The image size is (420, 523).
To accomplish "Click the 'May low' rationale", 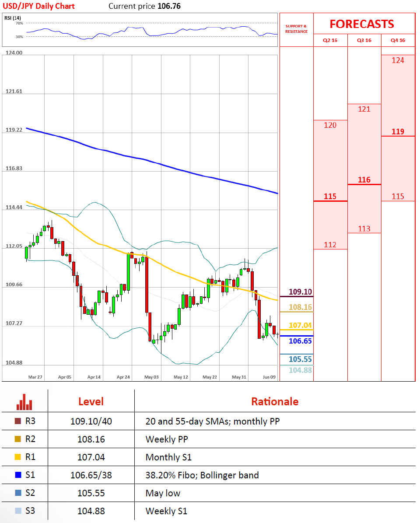I will (163, 493).
